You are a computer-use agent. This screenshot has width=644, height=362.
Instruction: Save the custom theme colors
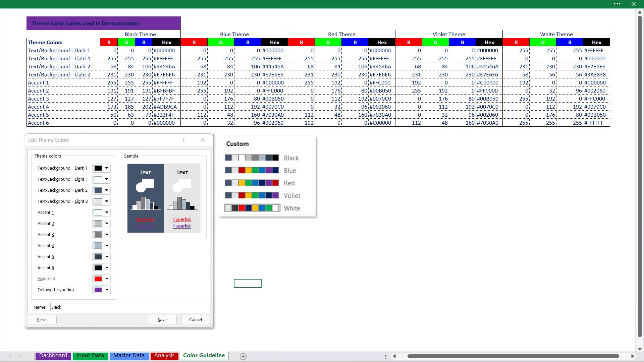pyautogui.click(x=162, y=319)
